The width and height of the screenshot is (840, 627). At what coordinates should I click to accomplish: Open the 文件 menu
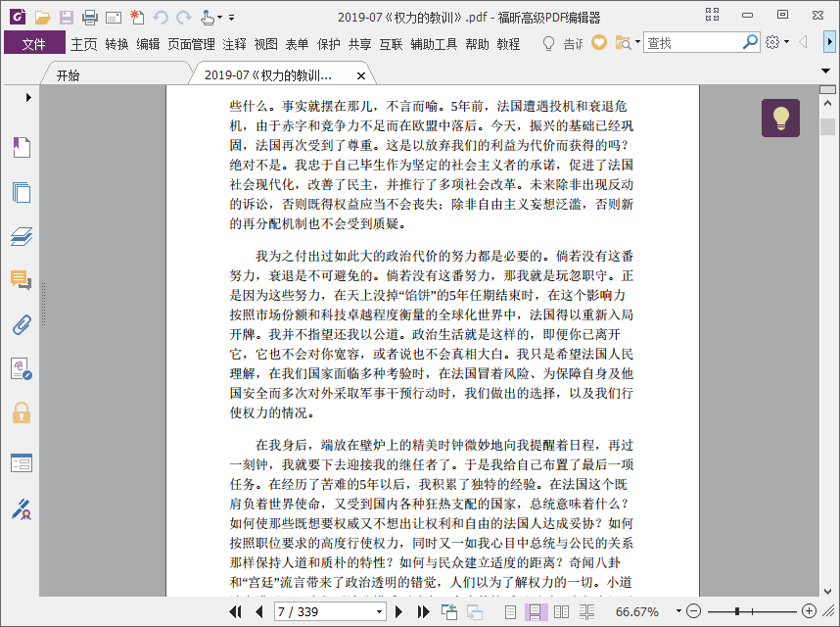tap(33, 43)
